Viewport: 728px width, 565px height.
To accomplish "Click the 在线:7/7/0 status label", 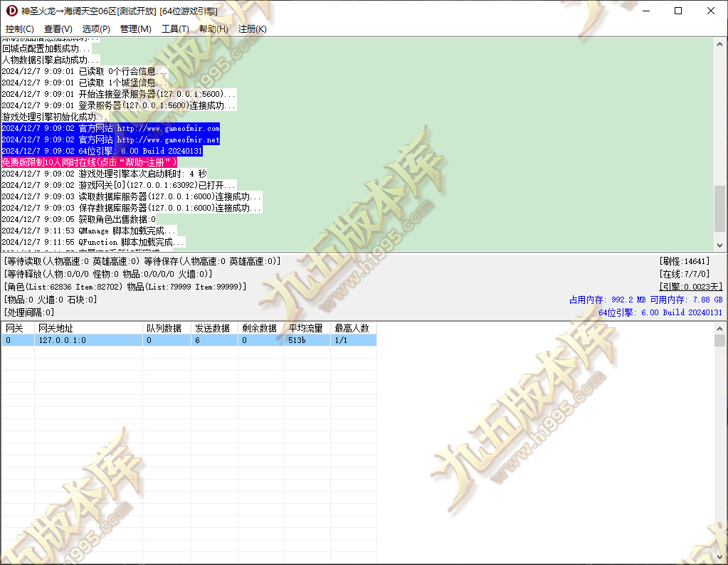I will [x=685, y=274].
